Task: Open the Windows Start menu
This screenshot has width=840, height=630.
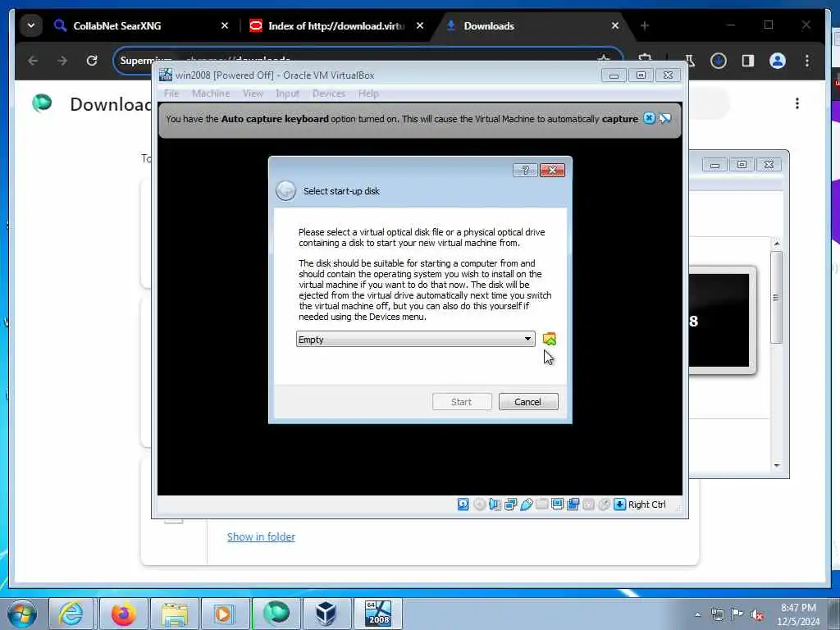Action: click(22, 614)
